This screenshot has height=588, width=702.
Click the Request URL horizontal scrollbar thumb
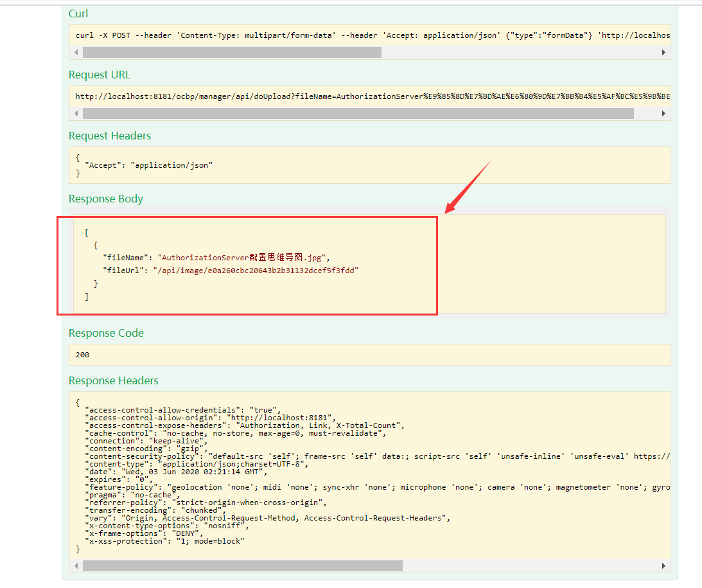pos(358,113)
